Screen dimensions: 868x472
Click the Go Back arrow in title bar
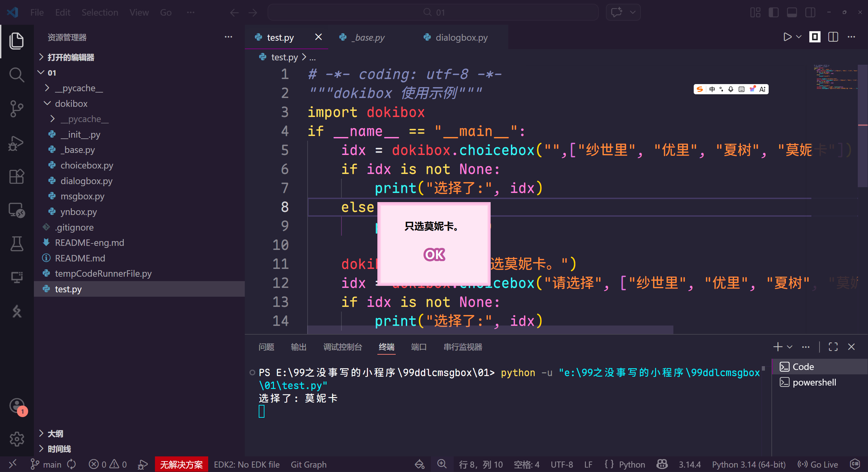(234, 13)
